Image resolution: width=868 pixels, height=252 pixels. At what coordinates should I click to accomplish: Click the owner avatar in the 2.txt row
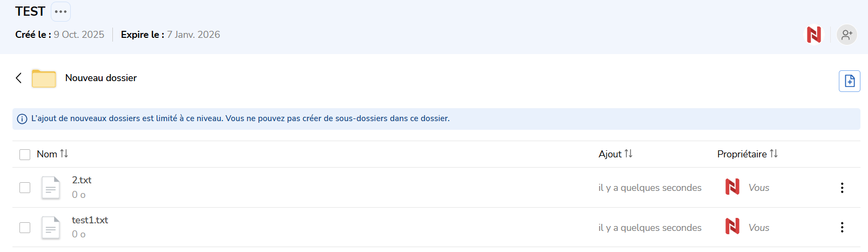coord(732,187)
